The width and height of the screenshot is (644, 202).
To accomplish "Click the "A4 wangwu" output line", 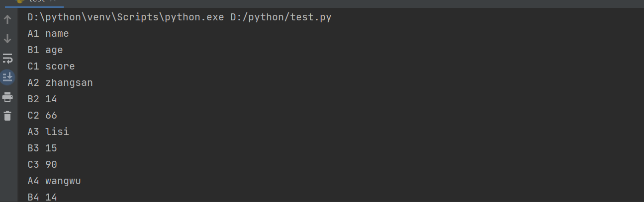I will 54,181.
